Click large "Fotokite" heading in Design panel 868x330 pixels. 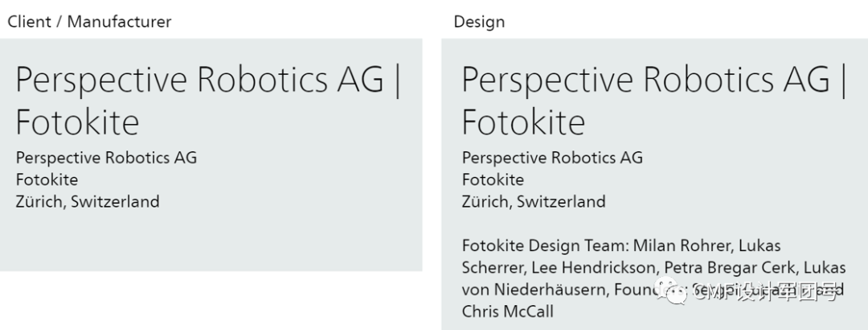[x=523, y=123]
